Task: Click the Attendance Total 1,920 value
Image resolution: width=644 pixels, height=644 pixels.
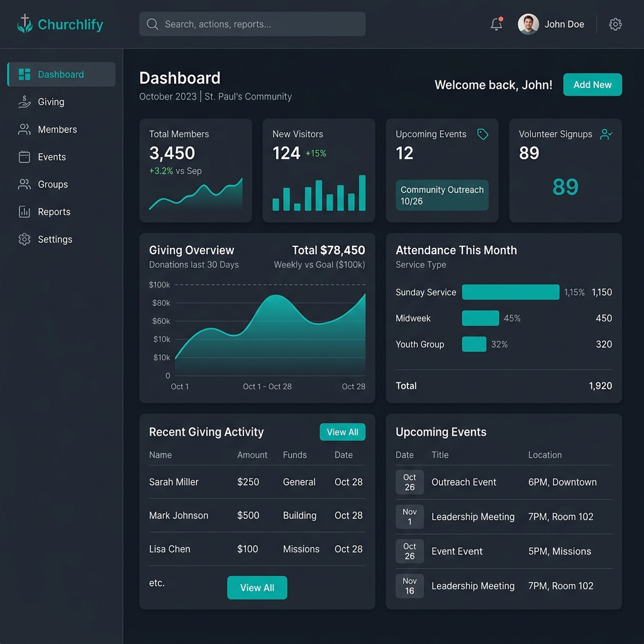Action: 601,386
